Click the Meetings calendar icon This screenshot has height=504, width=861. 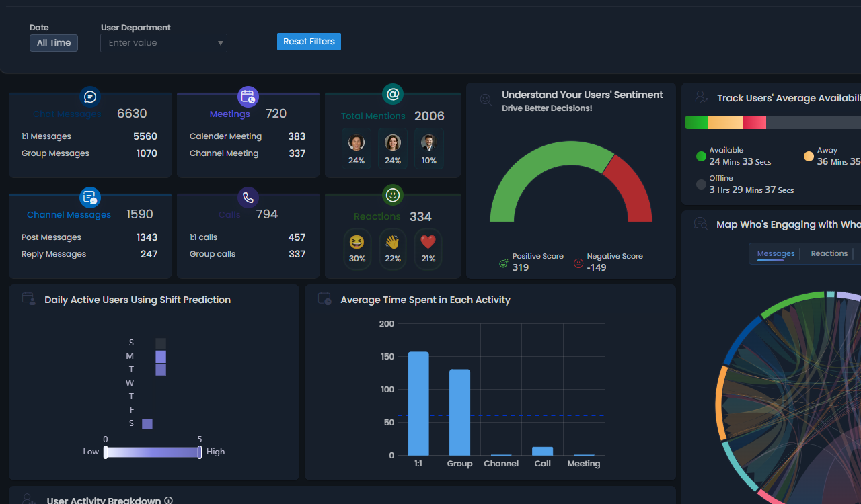tap(248, 96)
